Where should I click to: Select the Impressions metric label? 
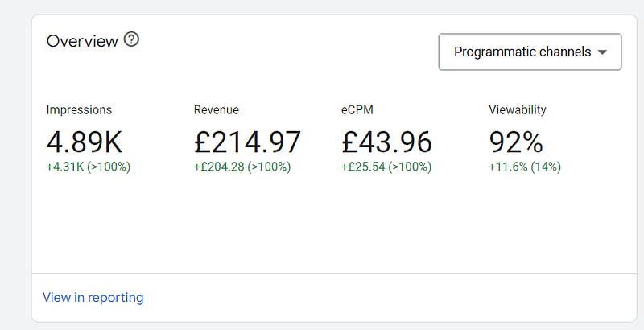79,110
